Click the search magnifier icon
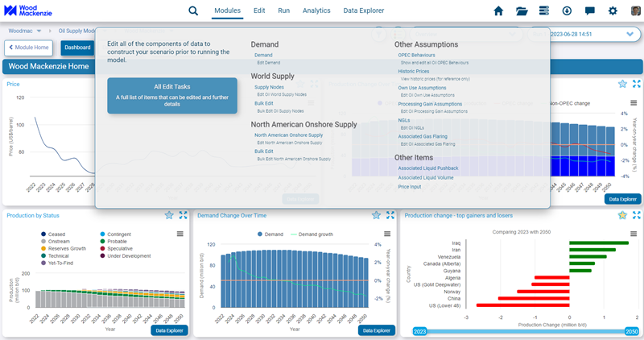 click(193, 11)
